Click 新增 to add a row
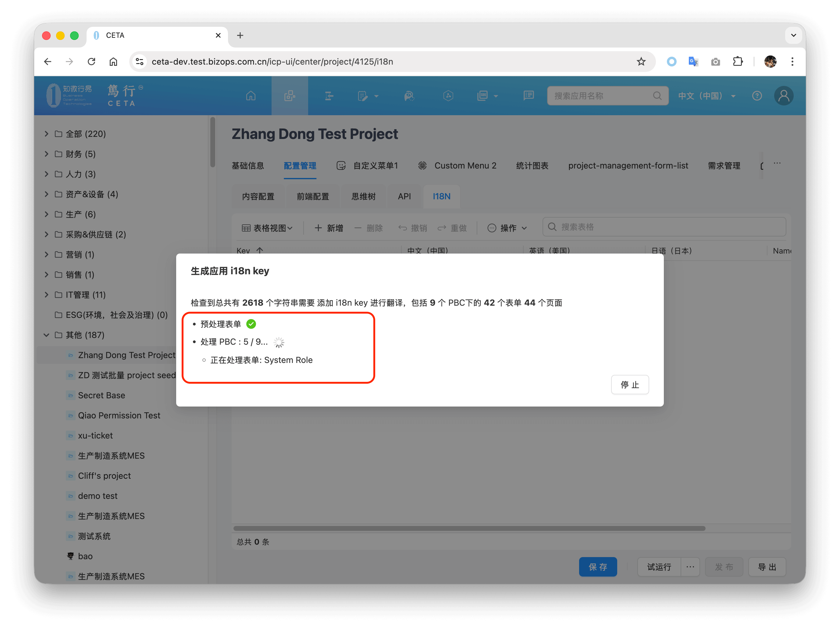 click(329, 228)
